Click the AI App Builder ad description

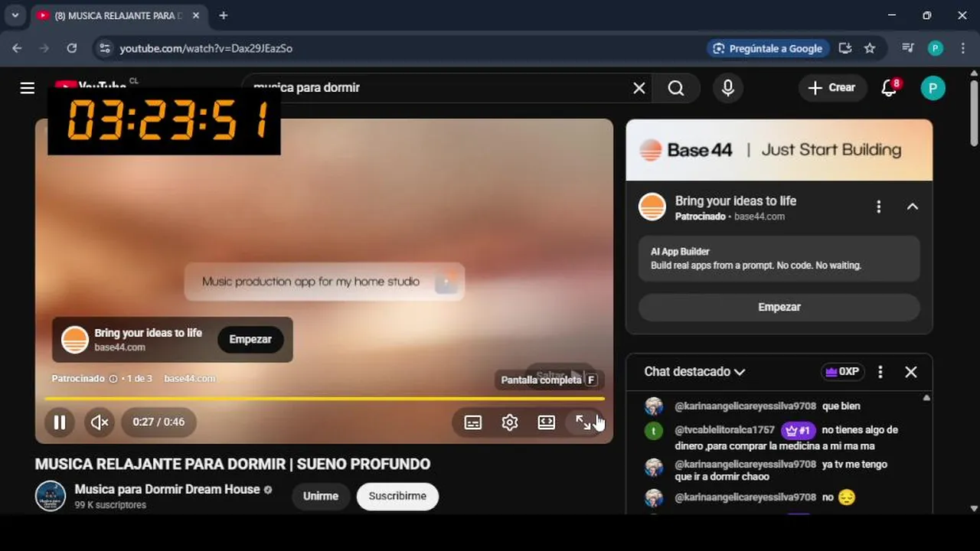[779, 259]
